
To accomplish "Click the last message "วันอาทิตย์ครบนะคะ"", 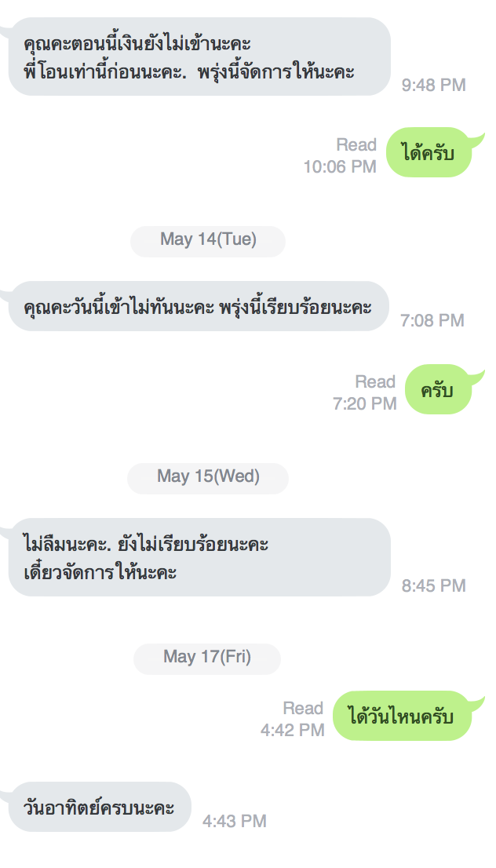I will 100,807.
